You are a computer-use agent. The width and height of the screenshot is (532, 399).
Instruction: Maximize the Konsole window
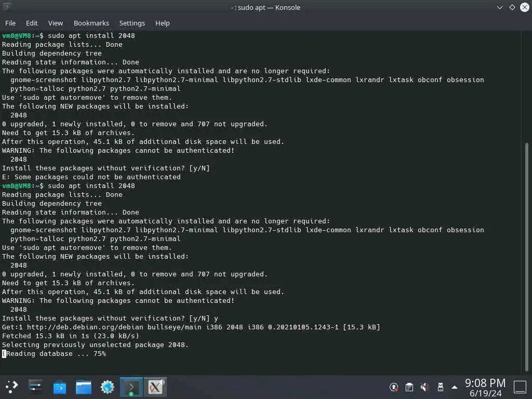tap(512, 7)
